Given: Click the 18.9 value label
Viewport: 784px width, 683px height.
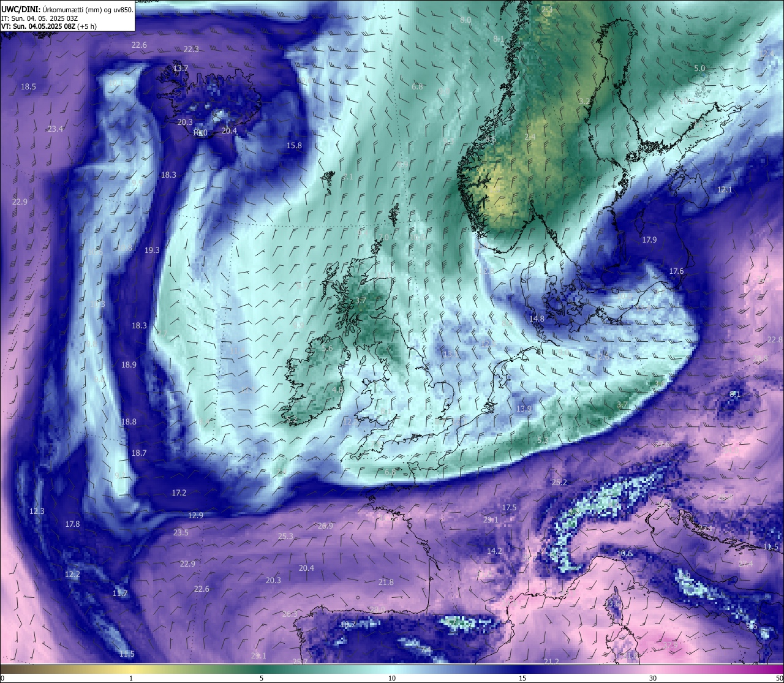Looking at the screenshot, I should click(x=129, y=365).
